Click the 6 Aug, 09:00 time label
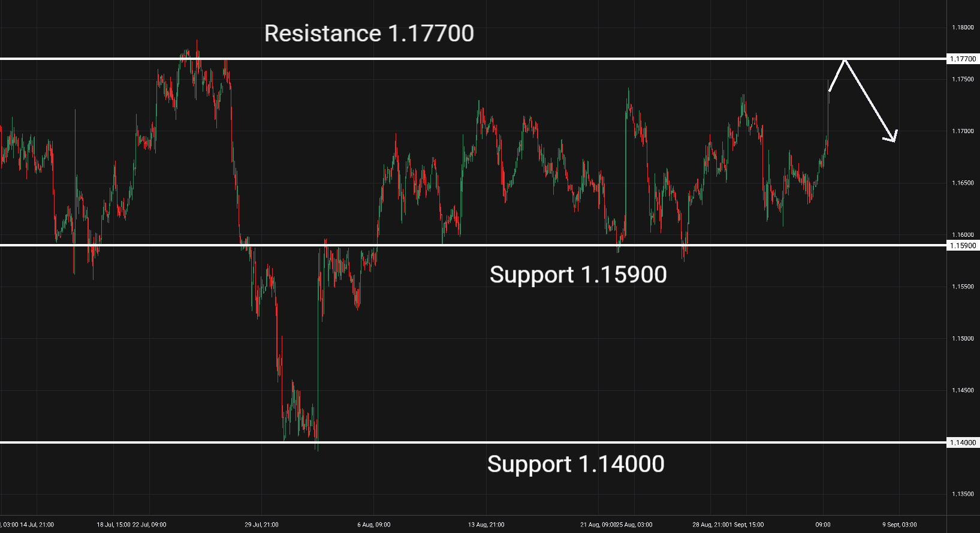The height and width of the screenshot is (533, 980). (x=374, y=525)
